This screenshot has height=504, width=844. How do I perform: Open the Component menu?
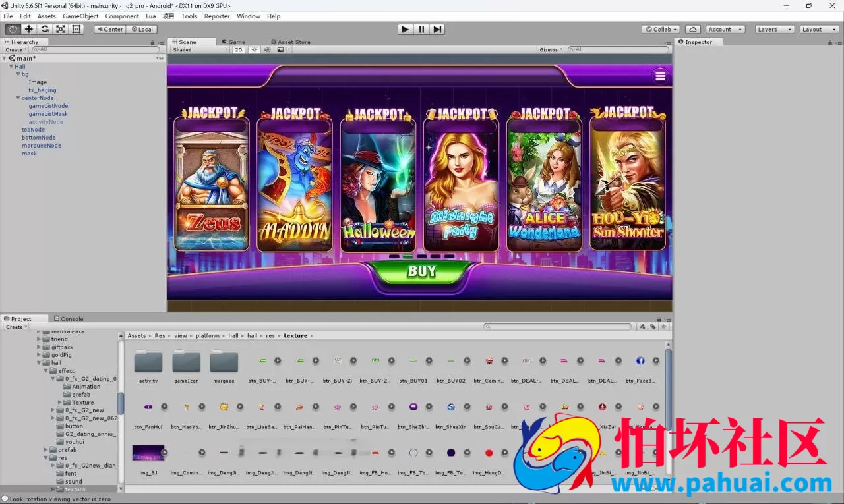pyautogui.click(x=122, y=16)
